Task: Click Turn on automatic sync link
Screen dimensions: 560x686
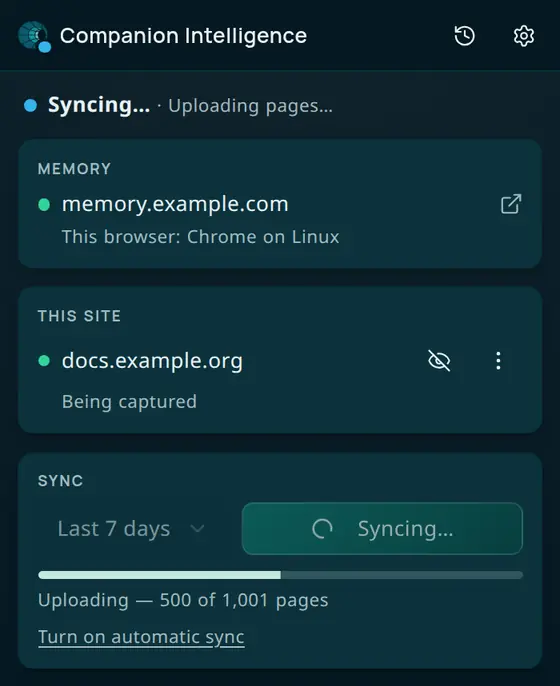Action: (141, 637)
